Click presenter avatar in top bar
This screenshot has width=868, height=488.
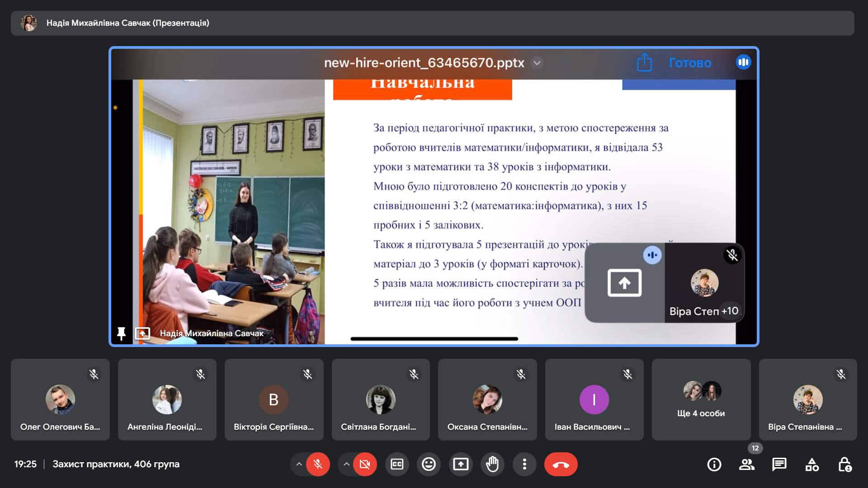[29, 23]
